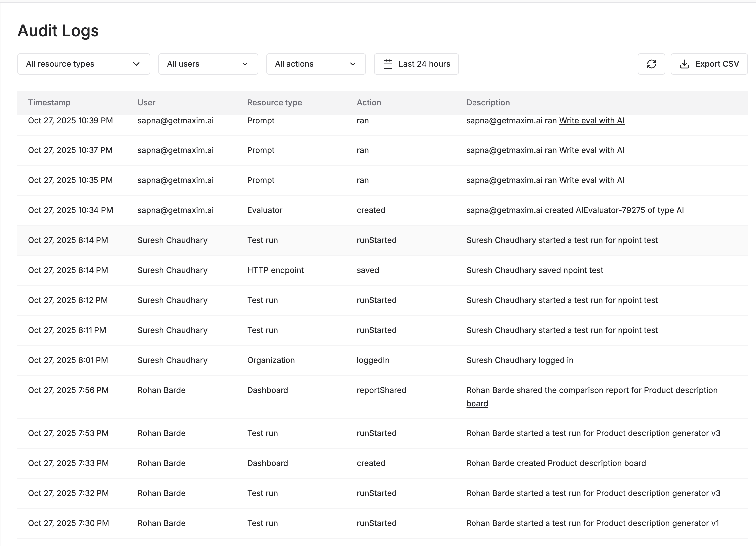Click the Timestamp column header
The image size is (756, 546).
click(49, 103)
